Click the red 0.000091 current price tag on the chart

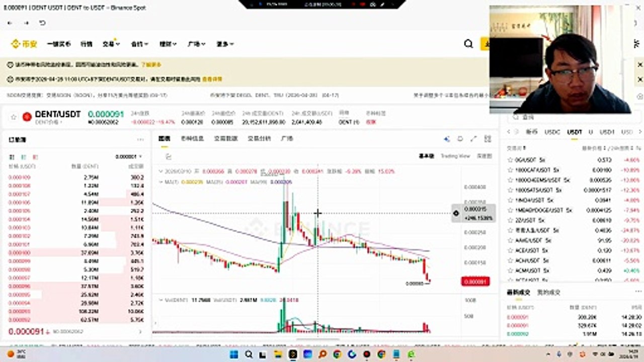pyautogui.click(x=475, y=282)
